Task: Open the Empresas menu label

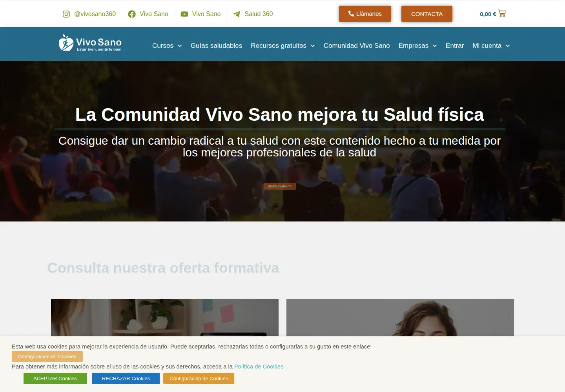Action: coord(414,45)
